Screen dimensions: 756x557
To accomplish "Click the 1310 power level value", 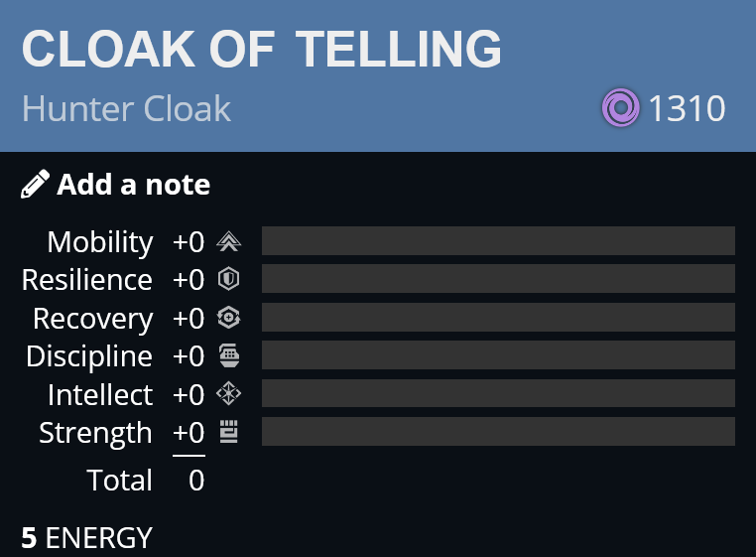I will tap(687, 108).
